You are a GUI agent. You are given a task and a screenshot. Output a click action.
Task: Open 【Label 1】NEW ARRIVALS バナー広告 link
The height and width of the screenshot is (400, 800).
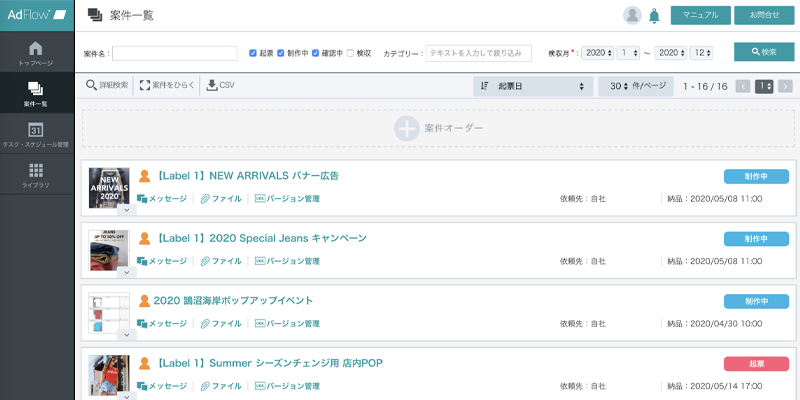pos(246,176)
